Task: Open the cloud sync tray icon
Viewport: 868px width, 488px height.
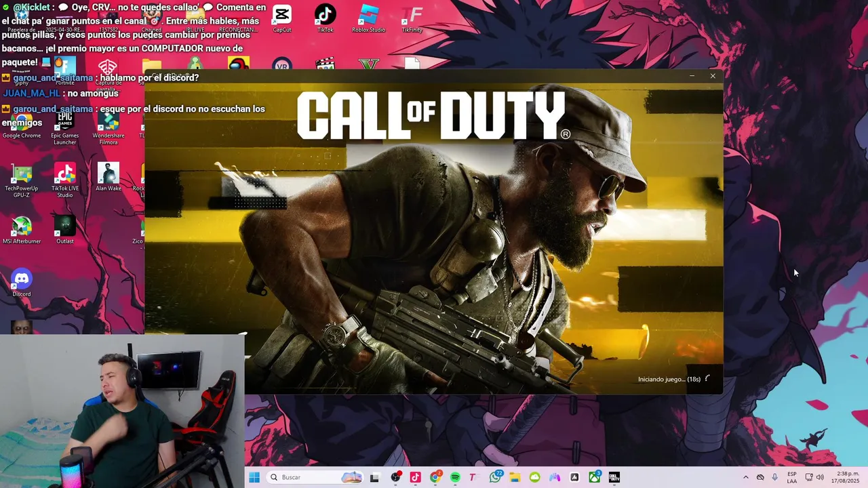Action: [x=760, y=477]
